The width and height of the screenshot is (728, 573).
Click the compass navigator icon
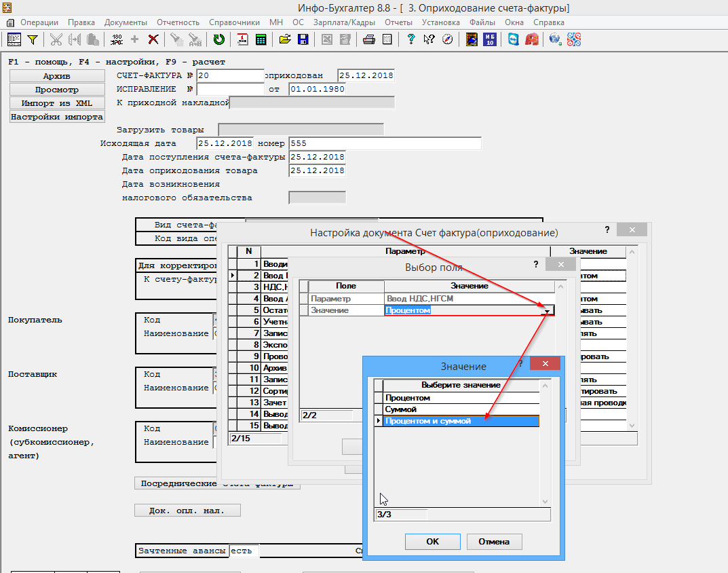pyautogui.click(x=448, y=39)
